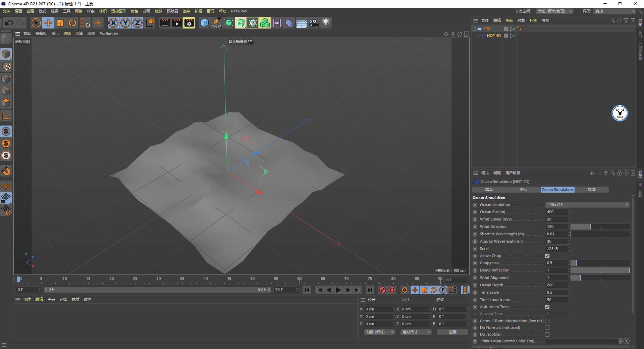644x349 pixels.
Task: Go to the end of animation
Action: [370, 290]
